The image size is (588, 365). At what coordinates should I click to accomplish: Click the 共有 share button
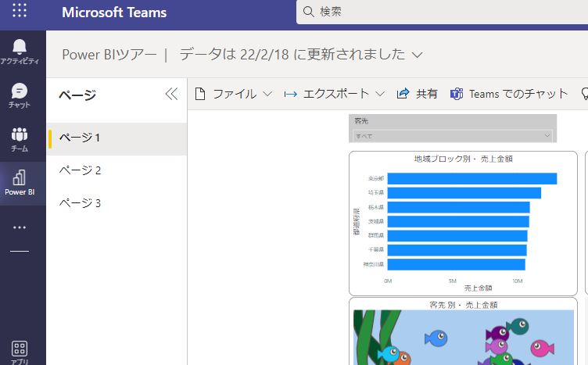(418, 94)
